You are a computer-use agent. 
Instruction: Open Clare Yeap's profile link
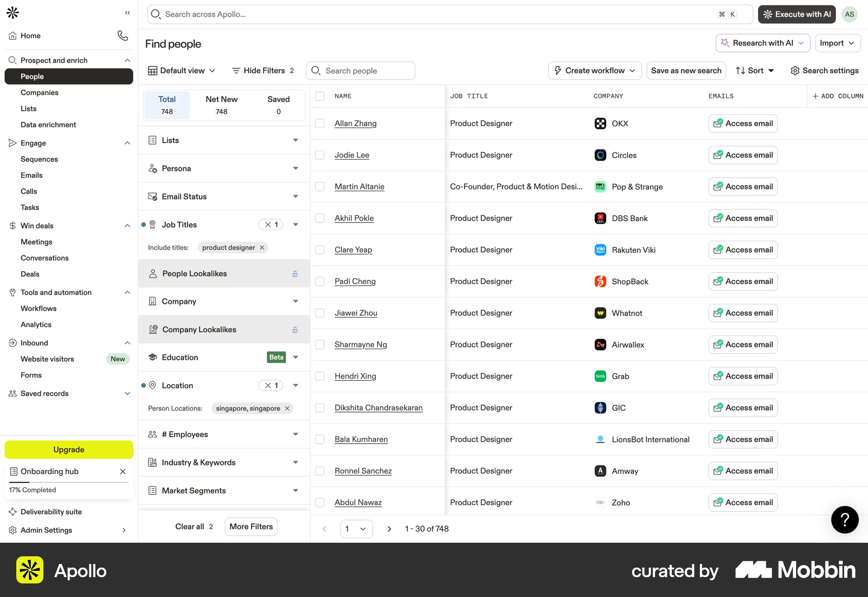click(x=353, y=250)
